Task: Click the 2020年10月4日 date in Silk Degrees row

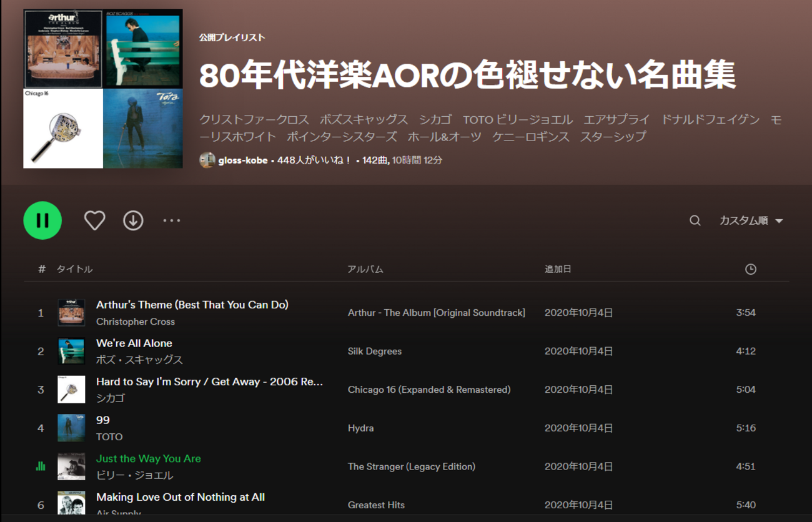Action: pos(578,352)
